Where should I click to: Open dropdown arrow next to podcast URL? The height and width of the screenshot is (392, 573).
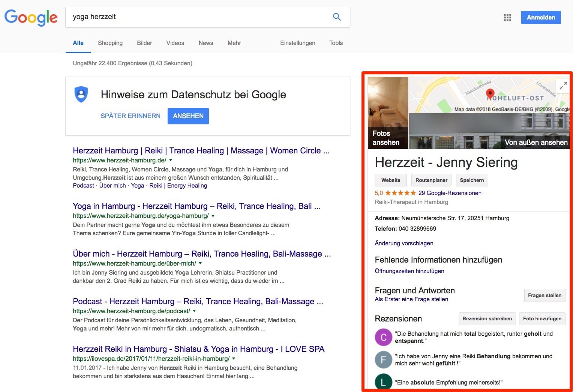[x=194, y=311]
